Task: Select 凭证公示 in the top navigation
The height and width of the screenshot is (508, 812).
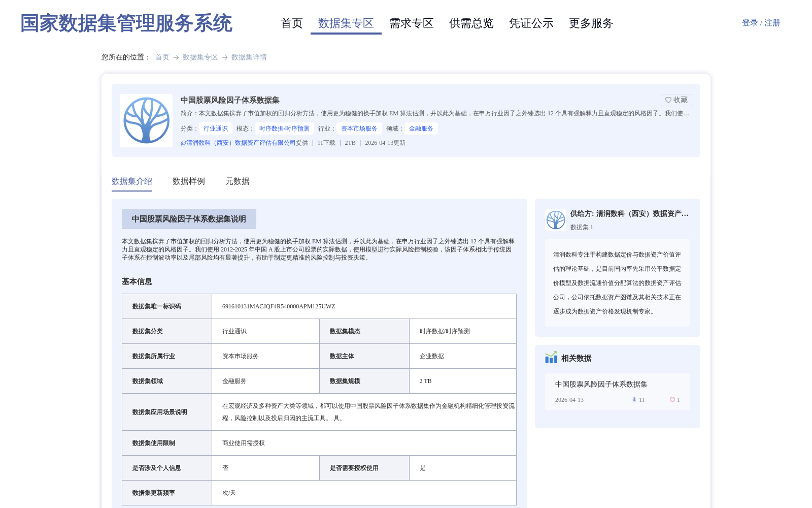Action: 531,23
